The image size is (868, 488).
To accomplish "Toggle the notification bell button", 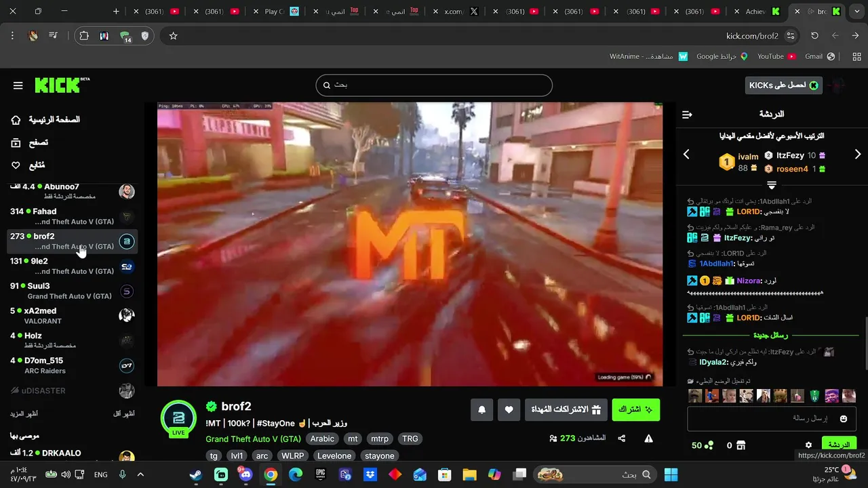I will (482, 409).
